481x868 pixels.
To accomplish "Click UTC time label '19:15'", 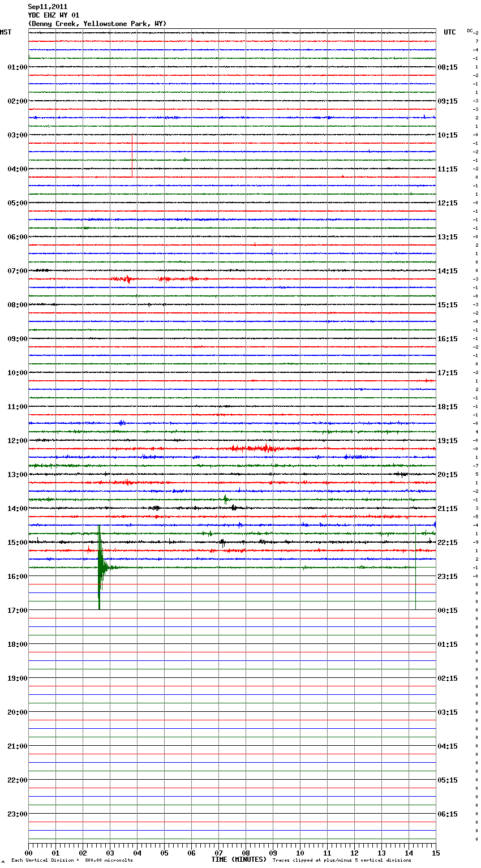I will click(x=448, y=441).
